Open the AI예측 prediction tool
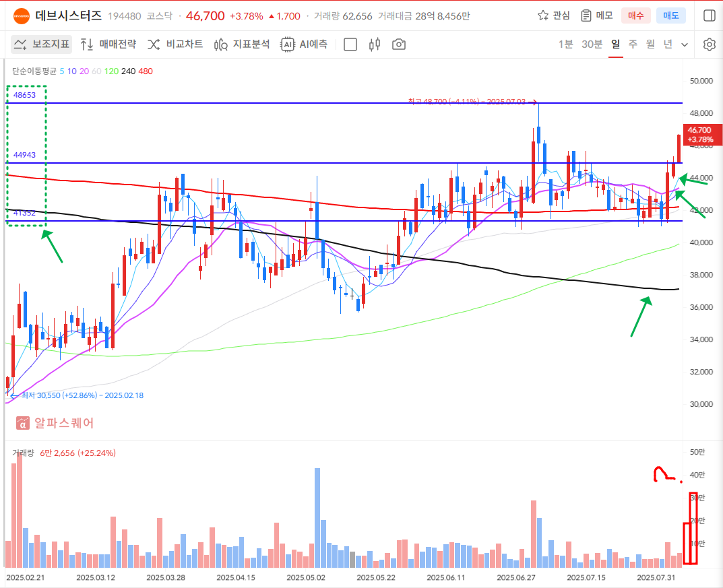Screen dimensions: 723x588 305,44
